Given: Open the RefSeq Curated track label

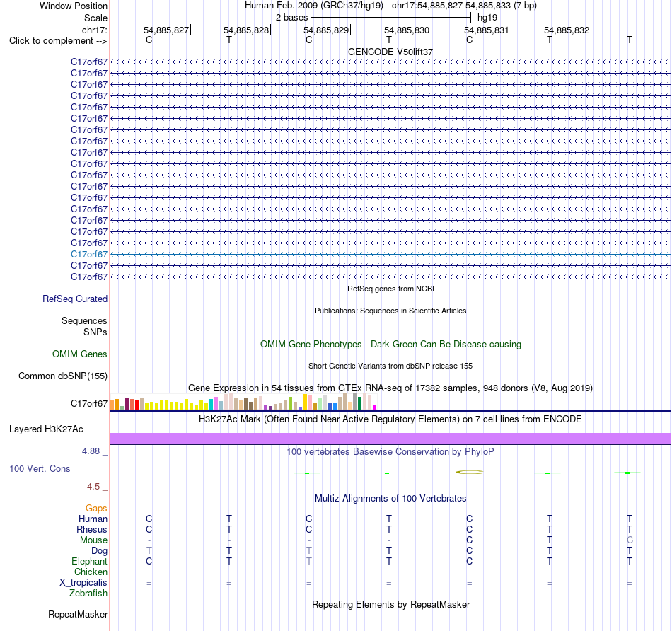Looking at the screenshot, I should (75, 299).
